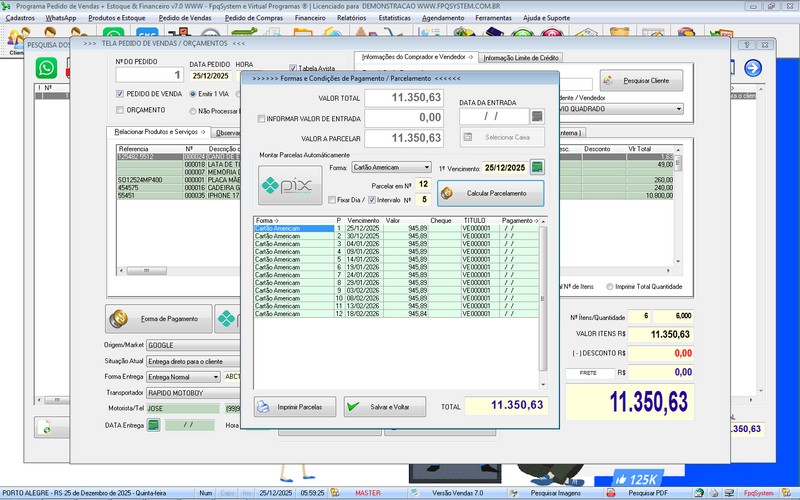Click the Versão Vendas icon in status bar
This screenshot has height=500, width=800.
click(x=415, y=493)
